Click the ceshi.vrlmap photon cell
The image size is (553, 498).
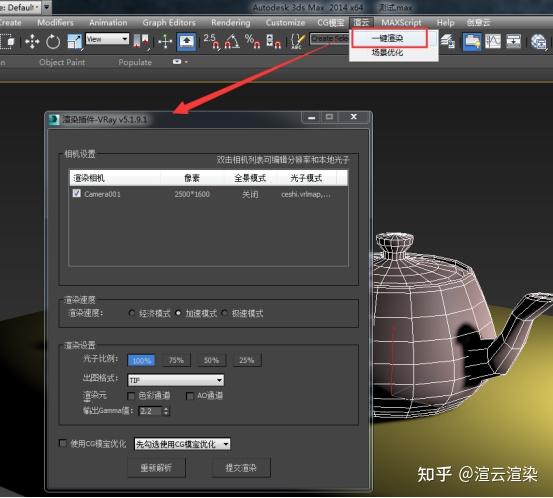(x=306, y=194)
